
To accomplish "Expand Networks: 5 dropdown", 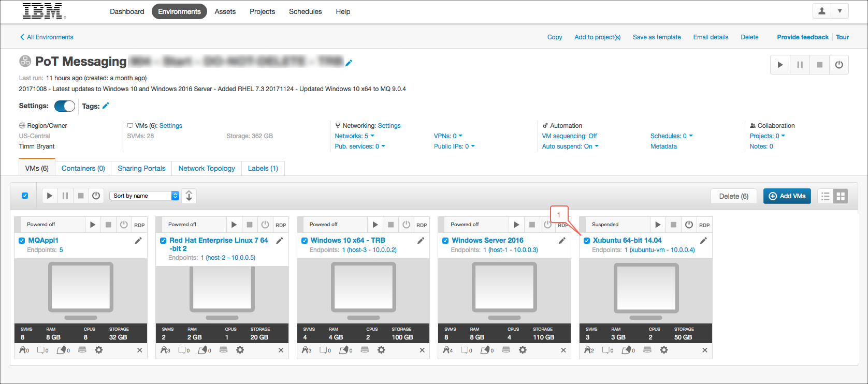I will [354, 136].
